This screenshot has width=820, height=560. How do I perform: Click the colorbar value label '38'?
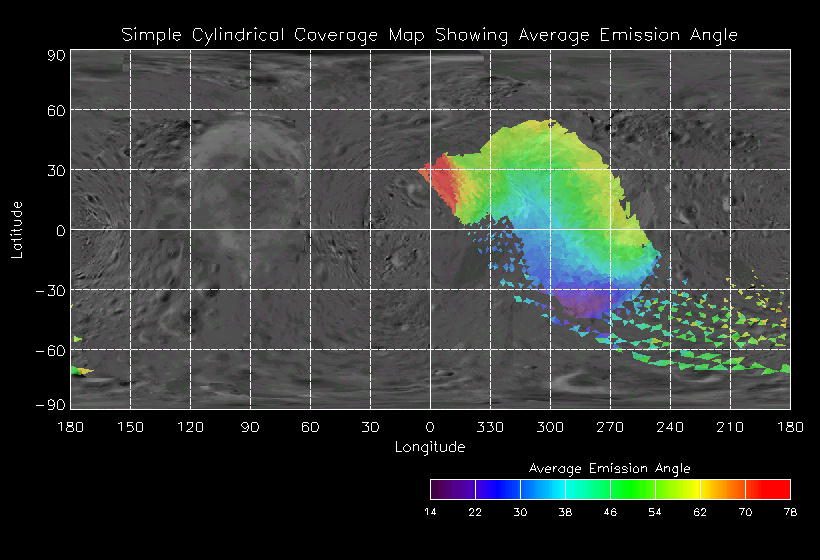(x=565, y=512)
